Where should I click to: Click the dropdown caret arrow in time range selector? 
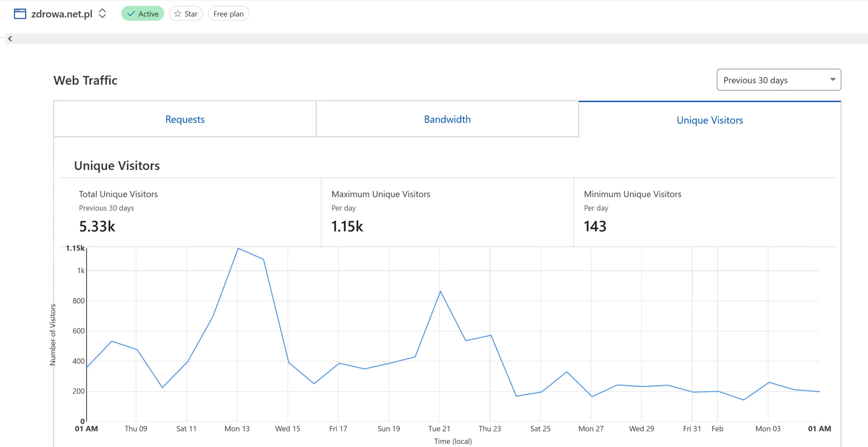tap(832, 80)
